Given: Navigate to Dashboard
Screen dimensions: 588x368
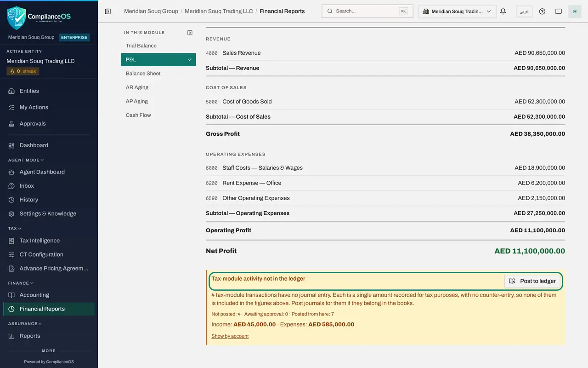Looking at the screenshot, I should tap(49, 145).
